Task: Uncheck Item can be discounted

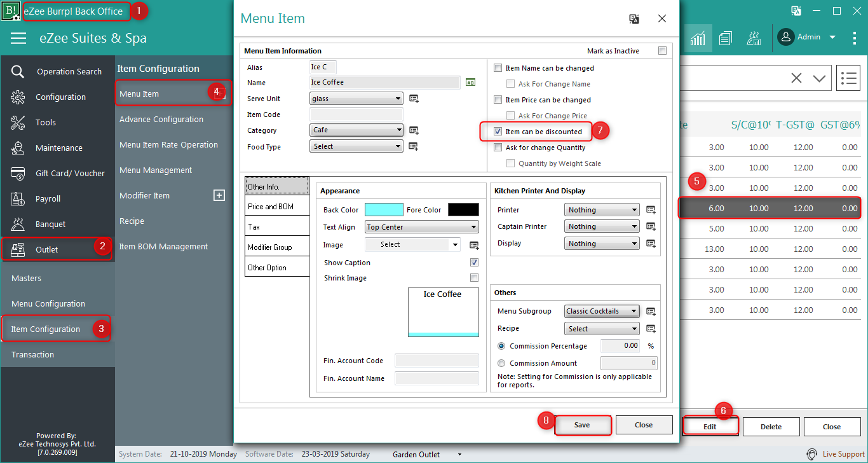Action: pyautogui.click(x=498, y=132)
